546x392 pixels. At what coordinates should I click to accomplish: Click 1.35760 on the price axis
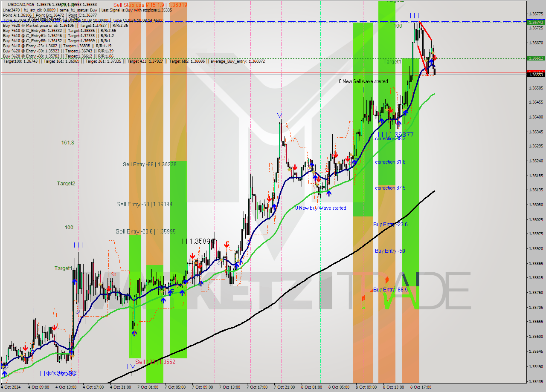pos(535,293)
